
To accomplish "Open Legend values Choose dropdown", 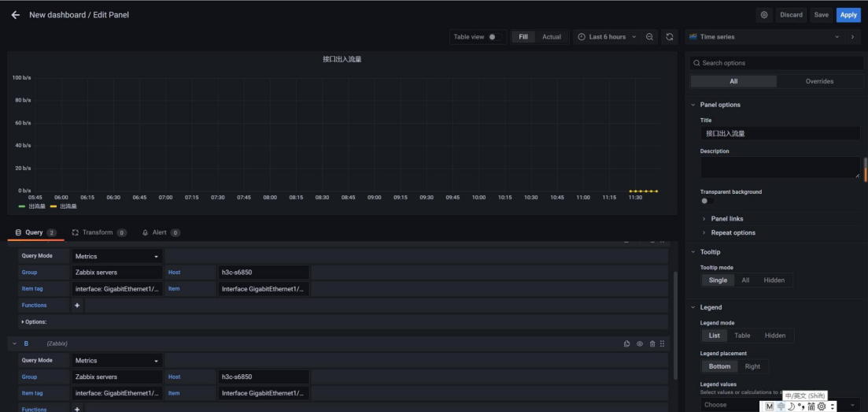I will (x=780, y=405).
